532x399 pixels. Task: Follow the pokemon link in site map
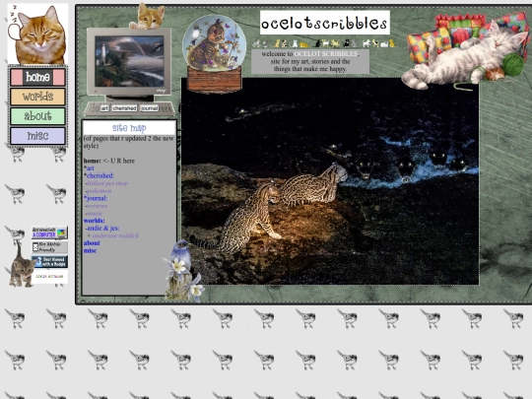(x=100, y=191)
